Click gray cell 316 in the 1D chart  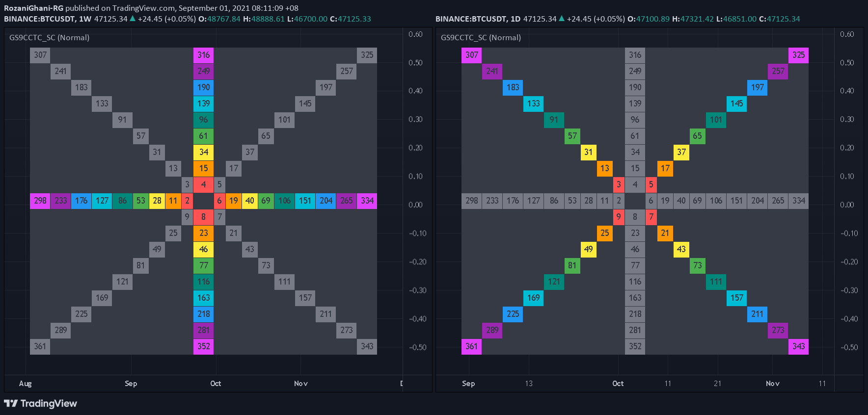(x=635, y=55)
